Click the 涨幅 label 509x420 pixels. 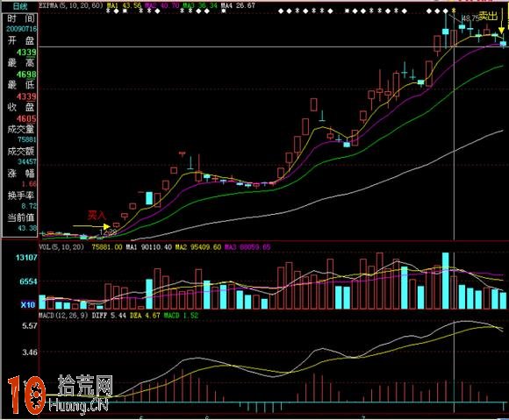pos(21,173)
